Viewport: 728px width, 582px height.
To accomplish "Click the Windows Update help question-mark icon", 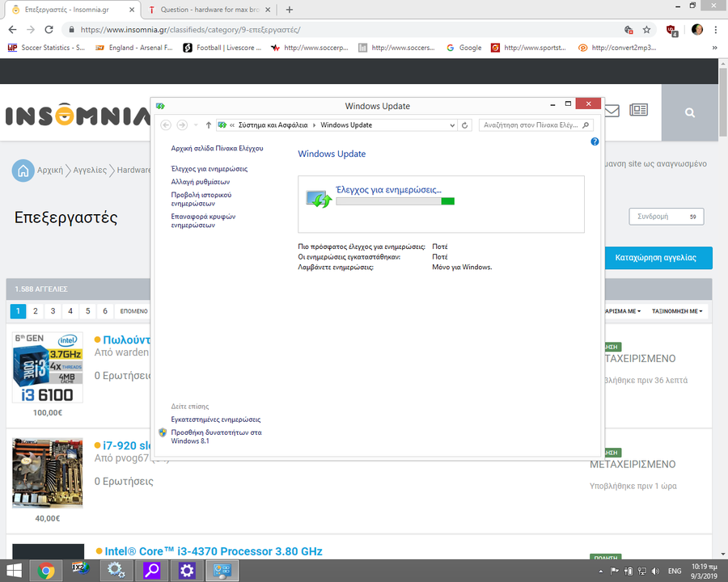I will (595, 141).
